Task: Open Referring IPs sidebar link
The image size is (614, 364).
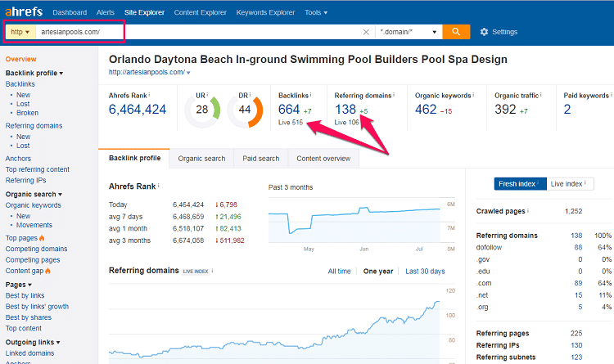Action: pos(25,181)
